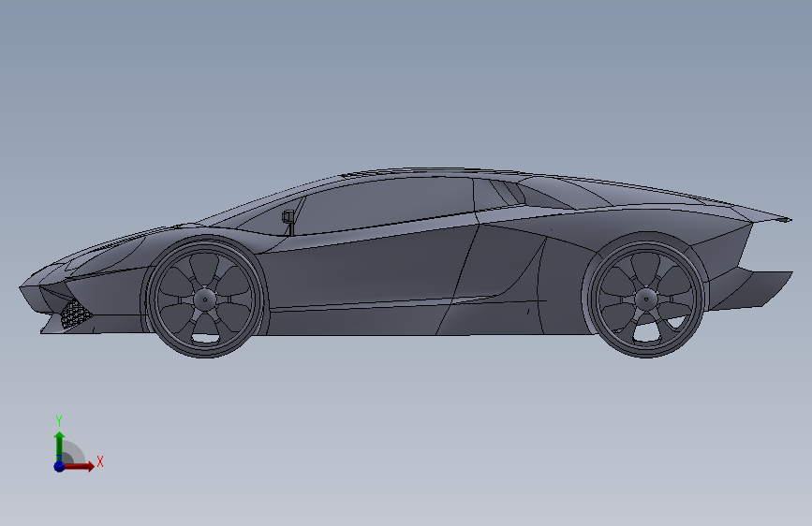
Task: Select the front mesh grille of the car
Action: [76, 314]
